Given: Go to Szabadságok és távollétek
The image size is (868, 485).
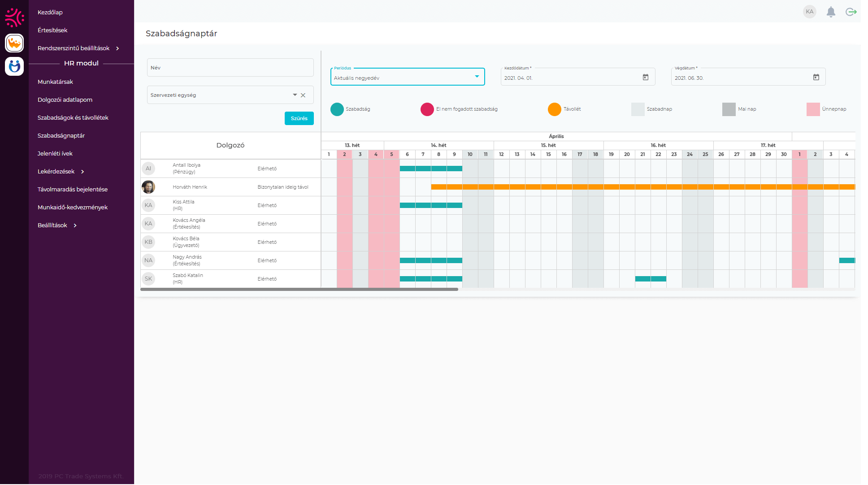Looking at the screenshot, I should click(x=73, y=118).
